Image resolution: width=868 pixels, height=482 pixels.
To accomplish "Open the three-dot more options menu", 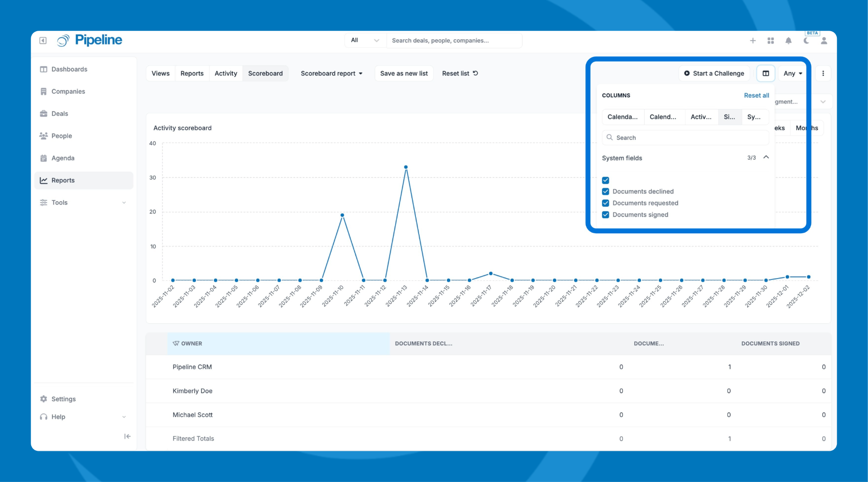I will (823, 73).
